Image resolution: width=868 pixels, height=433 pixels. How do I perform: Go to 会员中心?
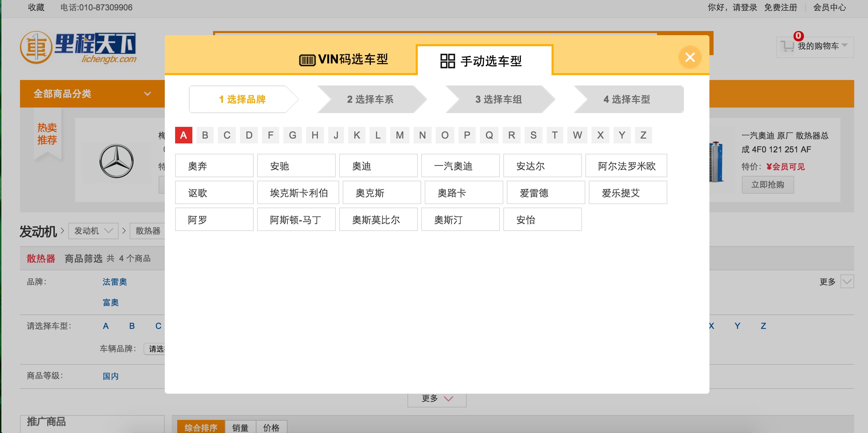click(x=830, y=7)
